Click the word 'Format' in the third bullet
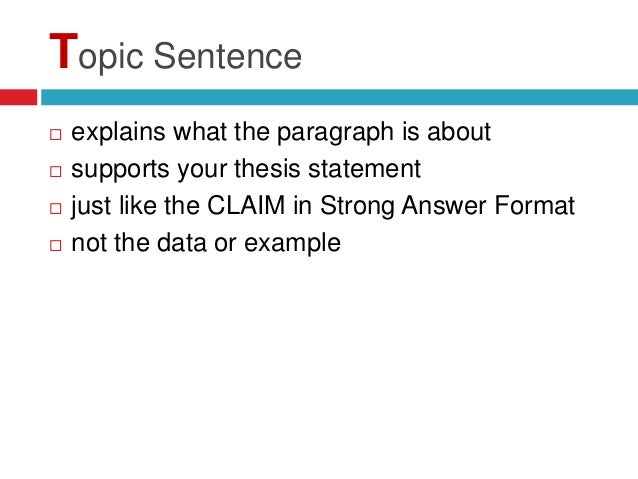 click(535, 205)
